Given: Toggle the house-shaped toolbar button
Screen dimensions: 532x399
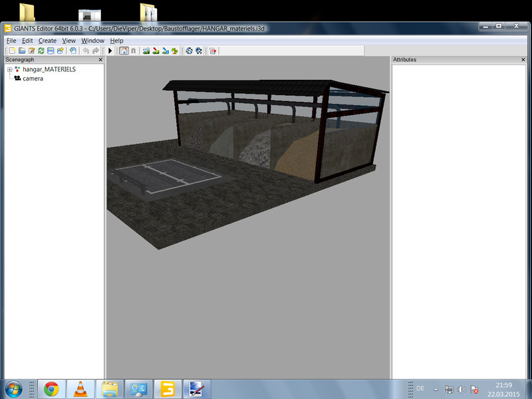Looking at the screenshot, I should click(123, 51).
